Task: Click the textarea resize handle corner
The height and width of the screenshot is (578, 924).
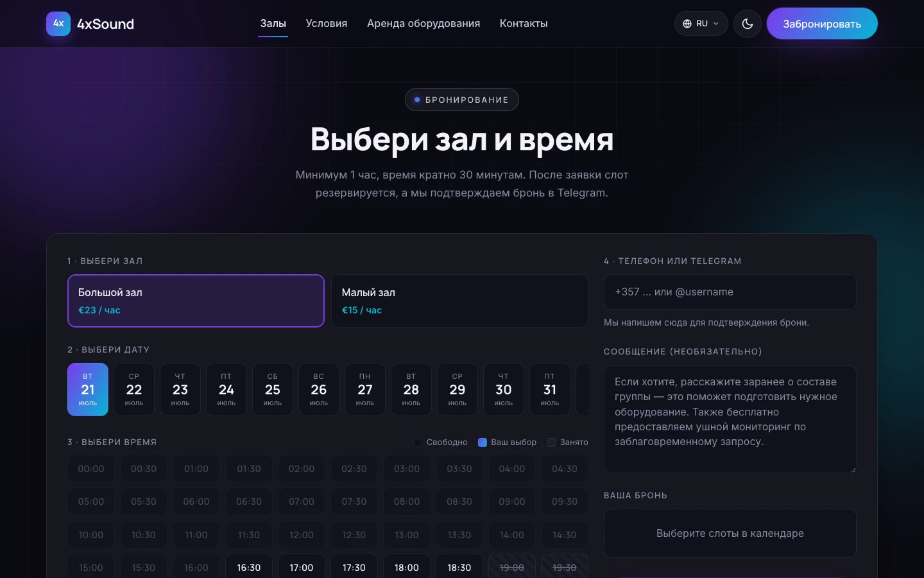Action: (x=853, y=469)
